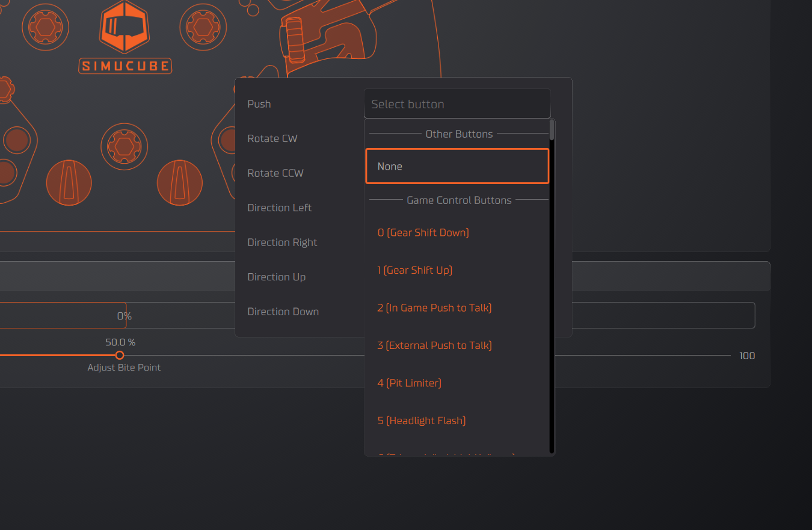The image size is (812, 530).
Task: Assign 2 (In Game Push to Talk)
Action: pos(434,308)
